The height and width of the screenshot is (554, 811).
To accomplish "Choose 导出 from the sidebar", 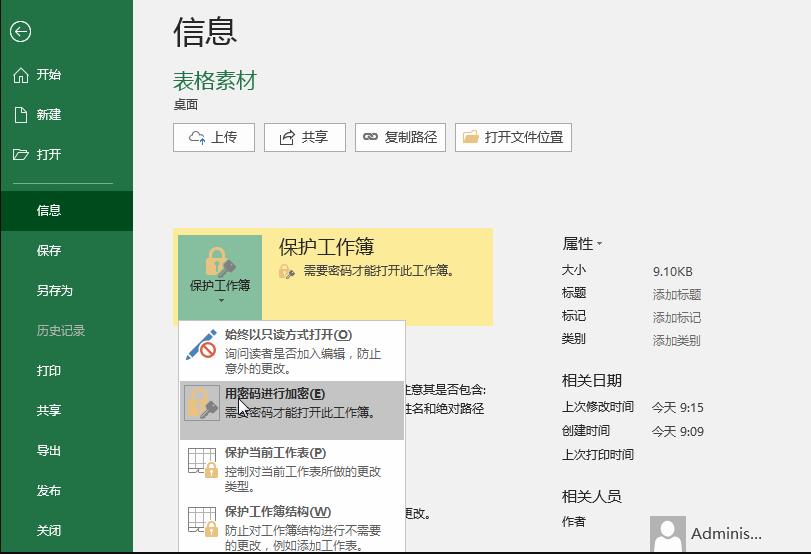I will [49, 451].
